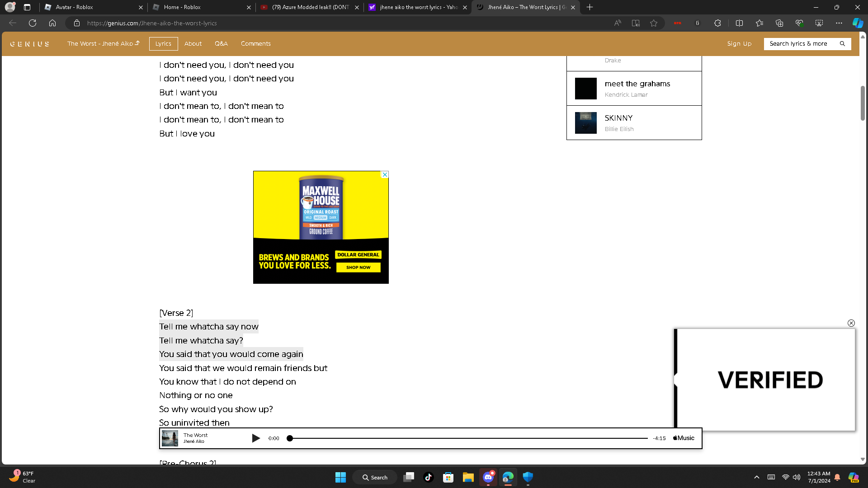
Task: Open the weather widget showing 63°F
Action: click(x=23, y=477)
